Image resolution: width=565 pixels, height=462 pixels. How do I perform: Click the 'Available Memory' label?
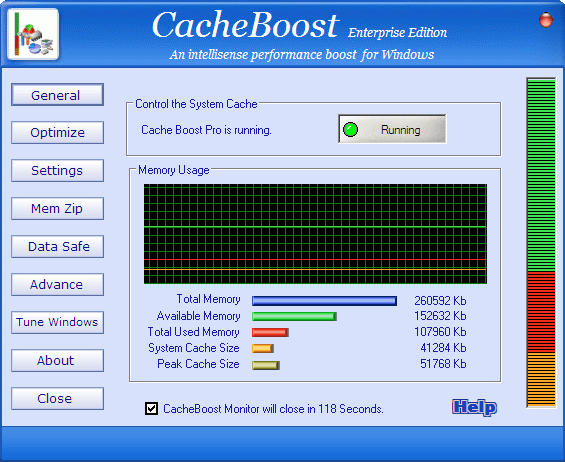pos(199,316)
